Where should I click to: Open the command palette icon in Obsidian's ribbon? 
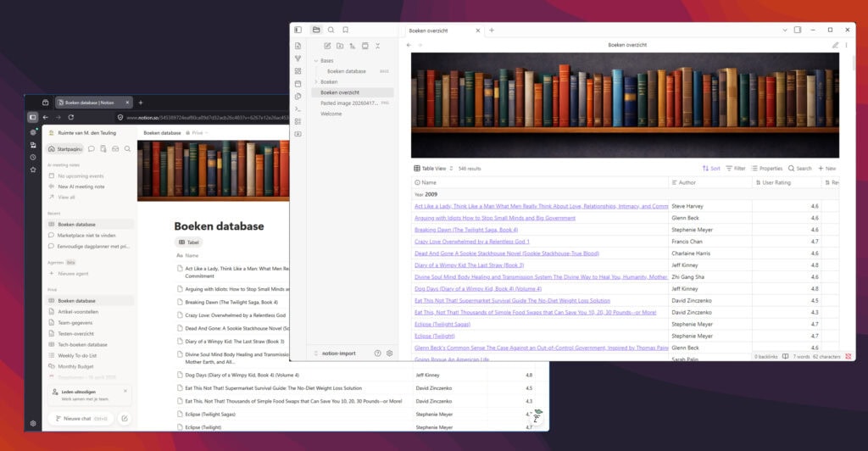pos(298,109)
